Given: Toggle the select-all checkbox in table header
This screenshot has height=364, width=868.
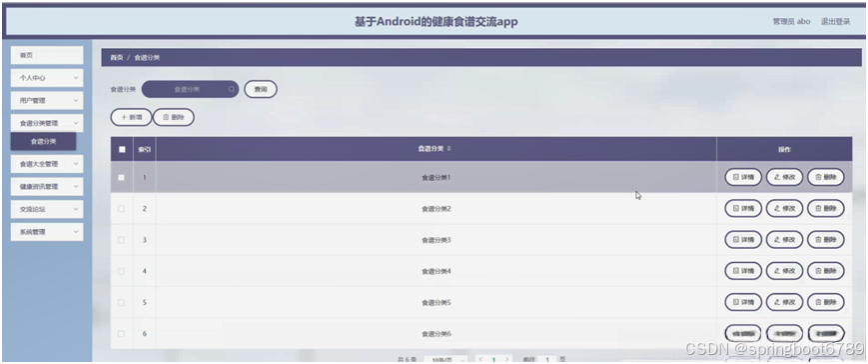Looking at the screenshot, I should point(122,149).
